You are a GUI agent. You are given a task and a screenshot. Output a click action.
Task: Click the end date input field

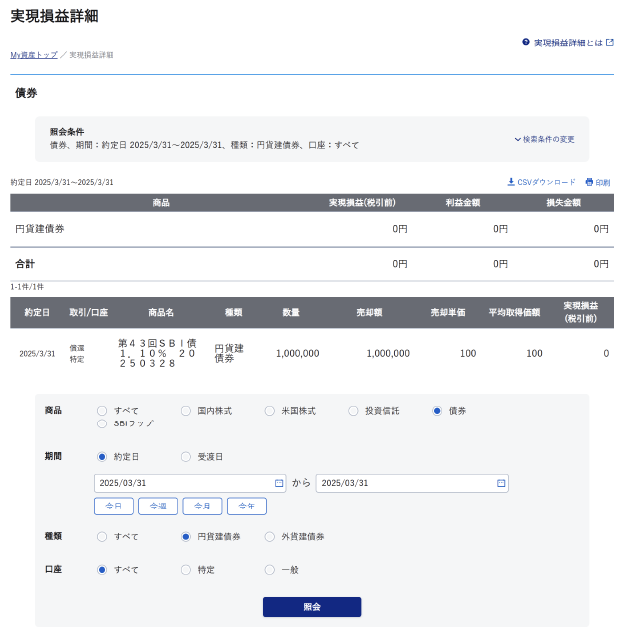pyautogui.click(x=402, y=483)
